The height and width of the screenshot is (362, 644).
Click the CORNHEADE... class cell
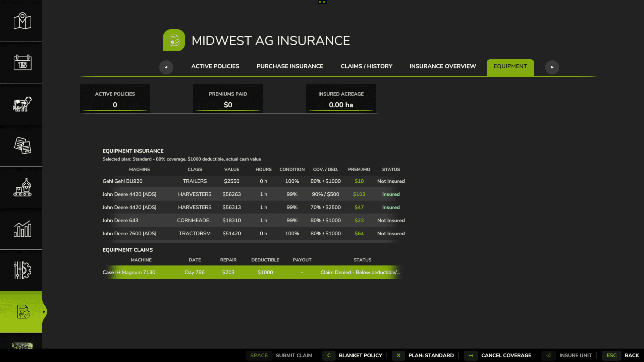(195, 220)
